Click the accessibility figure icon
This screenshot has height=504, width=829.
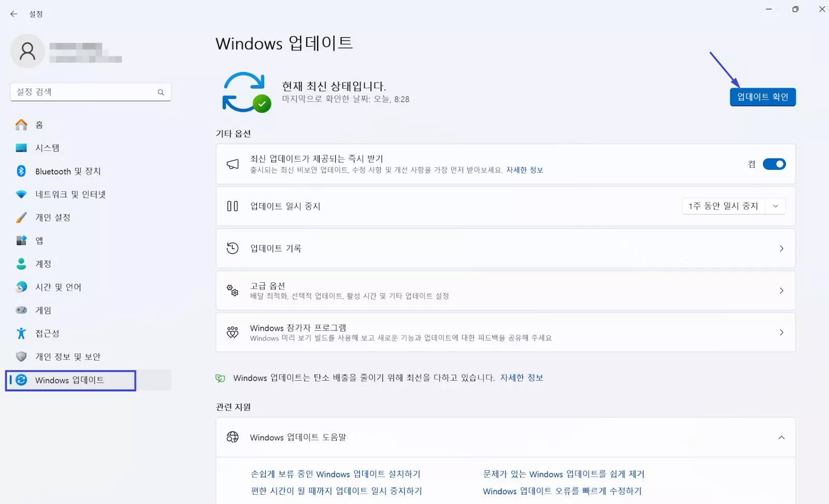coord(21,333)
